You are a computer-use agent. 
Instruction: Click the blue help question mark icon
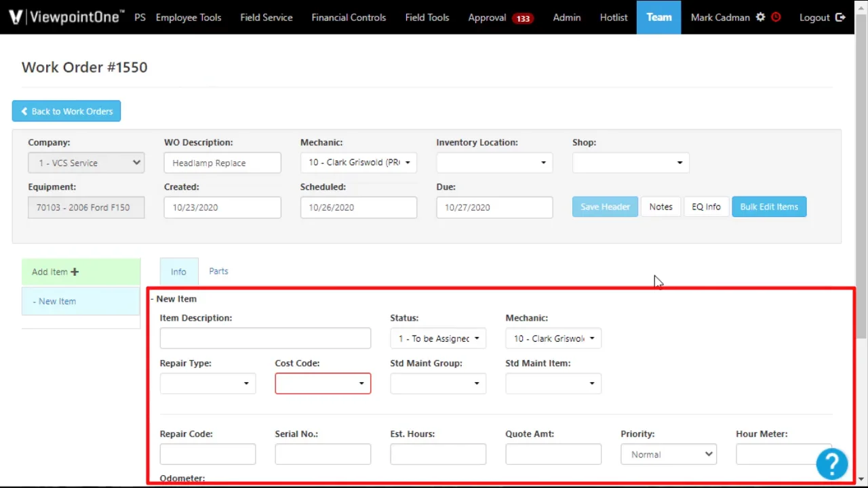[x=831, y=464]
